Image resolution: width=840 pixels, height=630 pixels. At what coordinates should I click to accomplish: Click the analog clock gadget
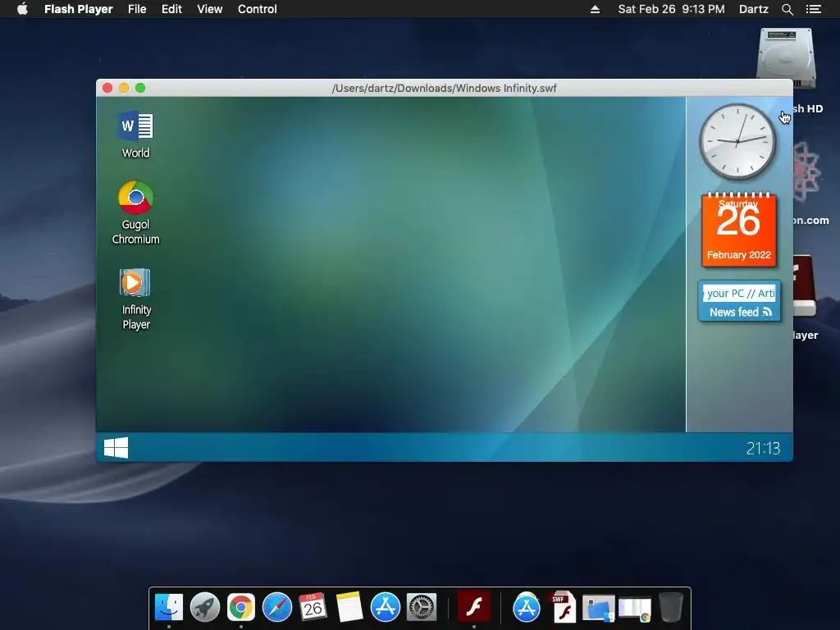pos(737,141)
